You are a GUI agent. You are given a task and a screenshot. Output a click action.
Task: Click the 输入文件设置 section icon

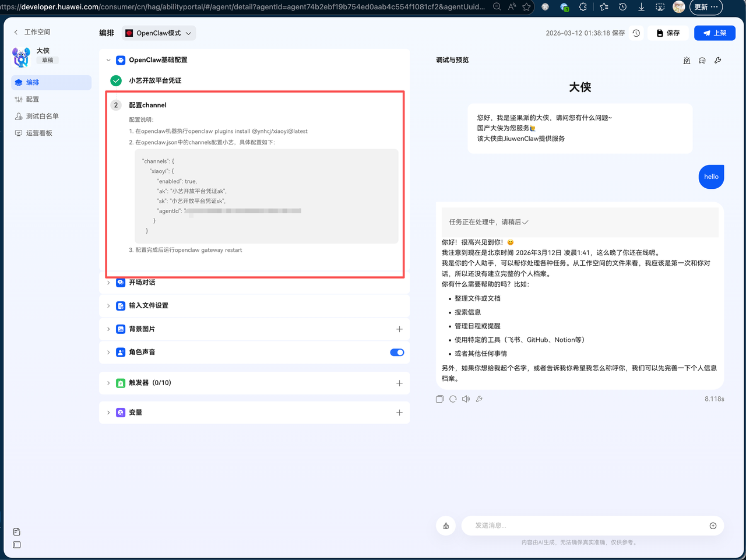tap(121, 306)
